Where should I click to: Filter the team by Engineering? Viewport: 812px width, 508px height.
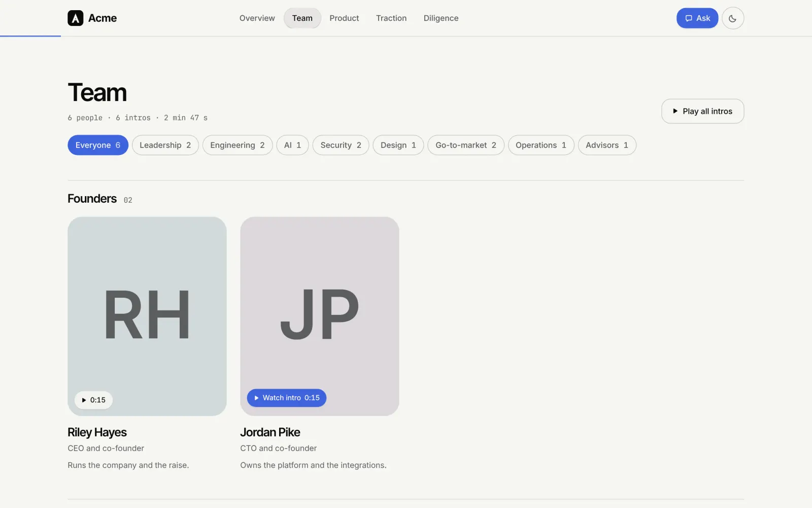pyautogui.click(x=238, y=145)
